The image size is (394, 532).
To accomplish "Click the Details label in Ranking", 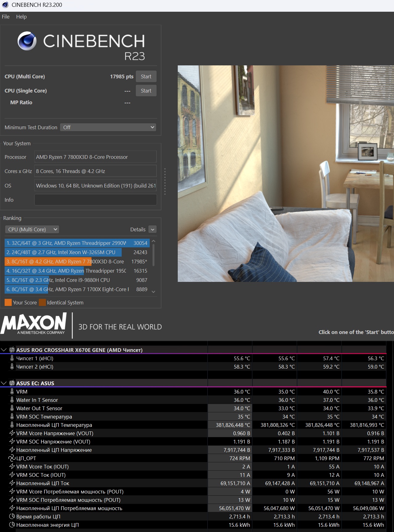I will point(138,229).
